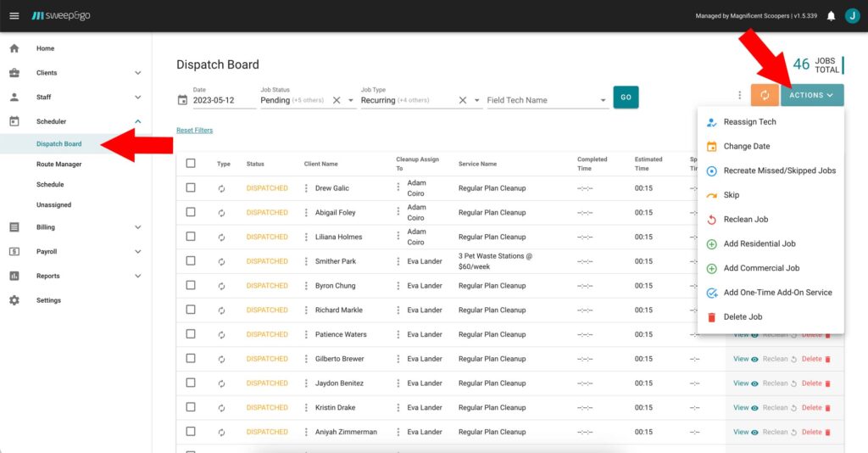Open the three-dot options beside refresh
This screenshot has height=453, width=868.
pos(739,96)
